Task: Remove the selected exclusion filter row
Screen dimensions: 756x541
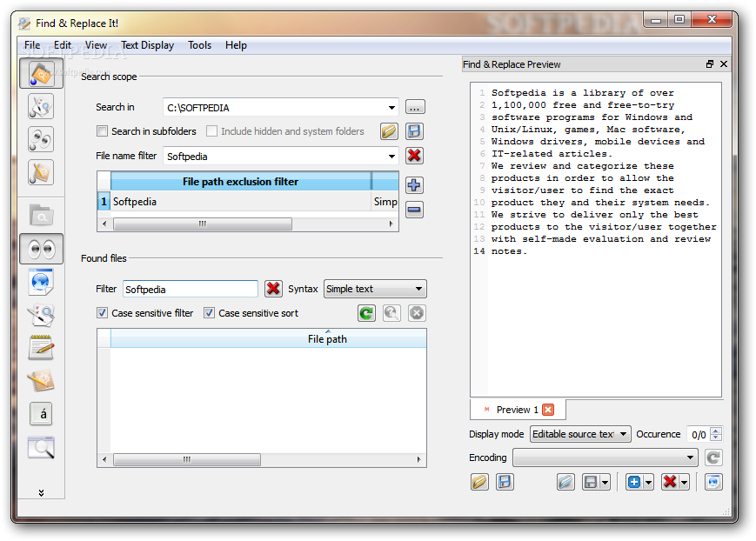Action: click(x=414, y=210)
